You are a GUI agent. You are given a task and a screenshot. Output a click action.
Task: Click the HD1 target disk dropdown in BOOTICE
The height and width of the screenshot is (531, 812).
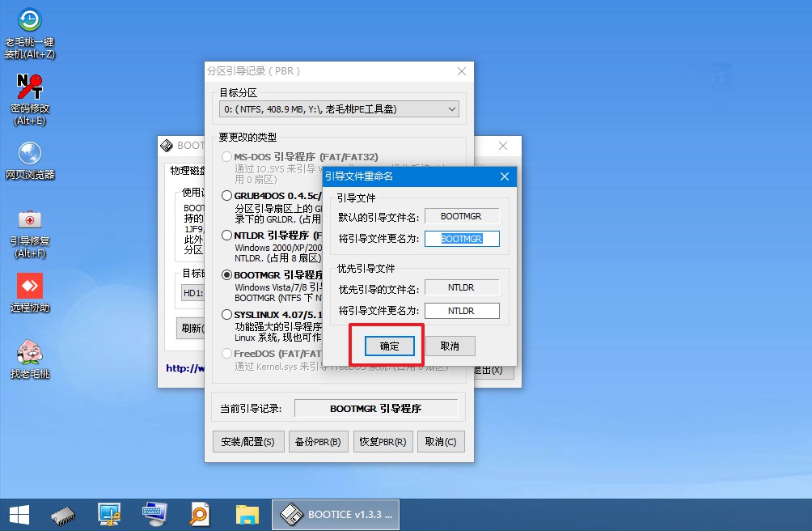tap(192, 293)
